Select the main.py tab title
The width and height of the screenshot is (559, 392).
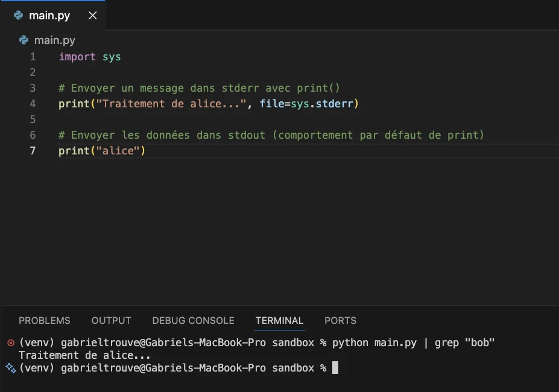click(49, 16)
